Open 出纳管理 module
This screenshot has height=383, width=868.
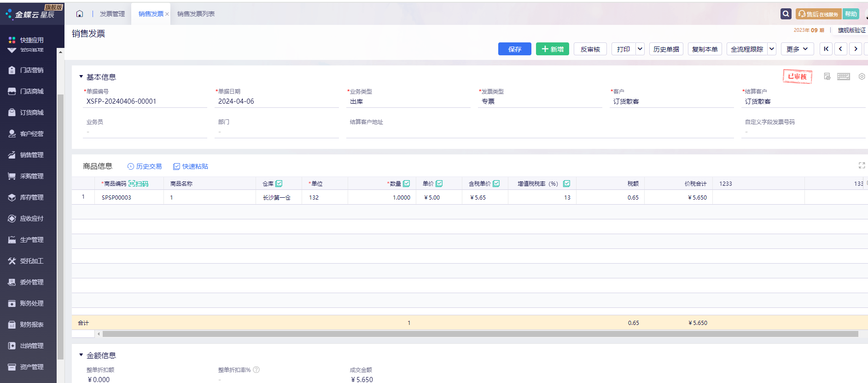26,346
